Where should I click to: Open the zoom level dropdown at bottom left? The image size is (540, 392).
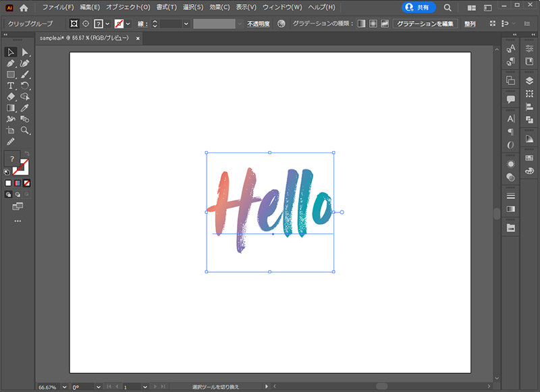tap(65, 387)
